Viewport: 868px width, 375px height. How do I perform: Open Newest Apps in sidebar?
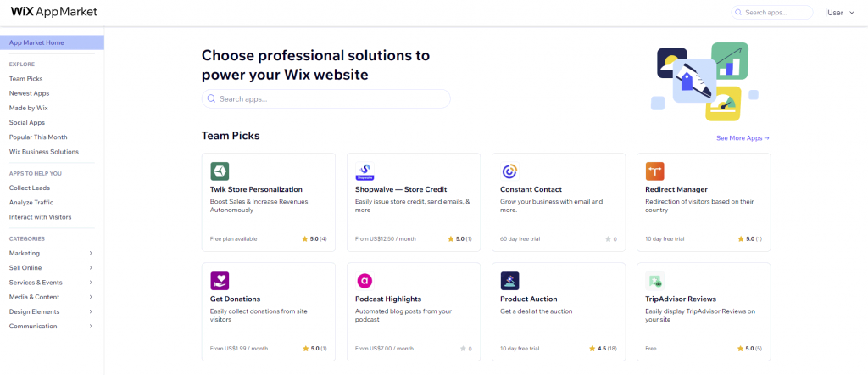tap(29, 93)
